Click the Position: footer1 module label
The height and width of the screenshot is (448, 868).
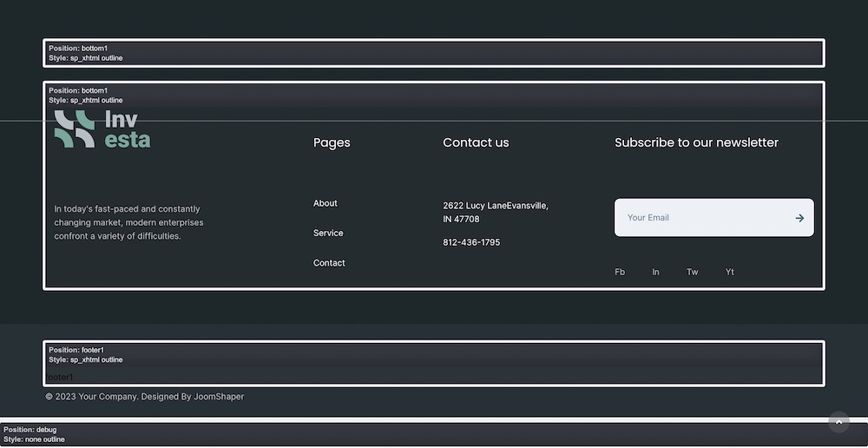[78, 350]
